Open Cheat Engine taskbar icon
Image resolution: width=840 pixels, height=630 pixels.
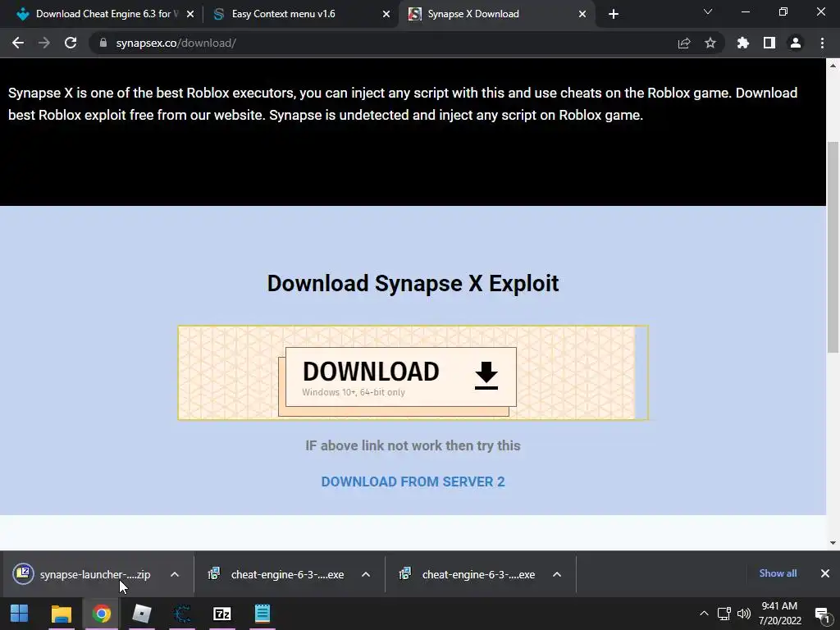point(181,614)
